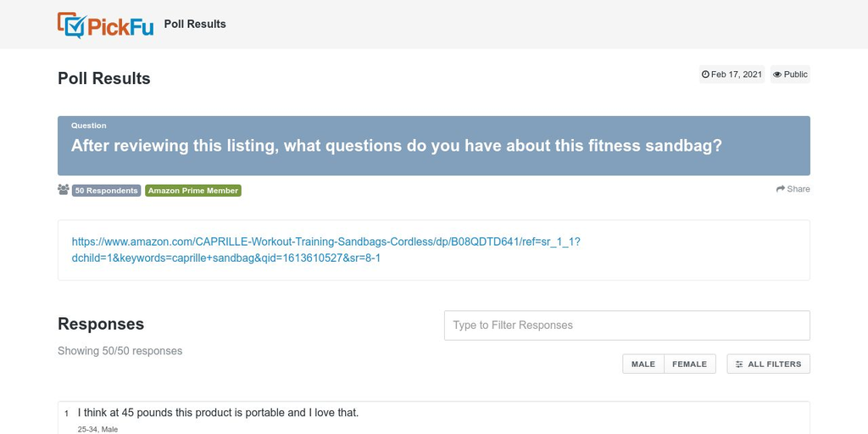
Task: Focus the Type to Filter Responses field
Action: pos(627,325)
